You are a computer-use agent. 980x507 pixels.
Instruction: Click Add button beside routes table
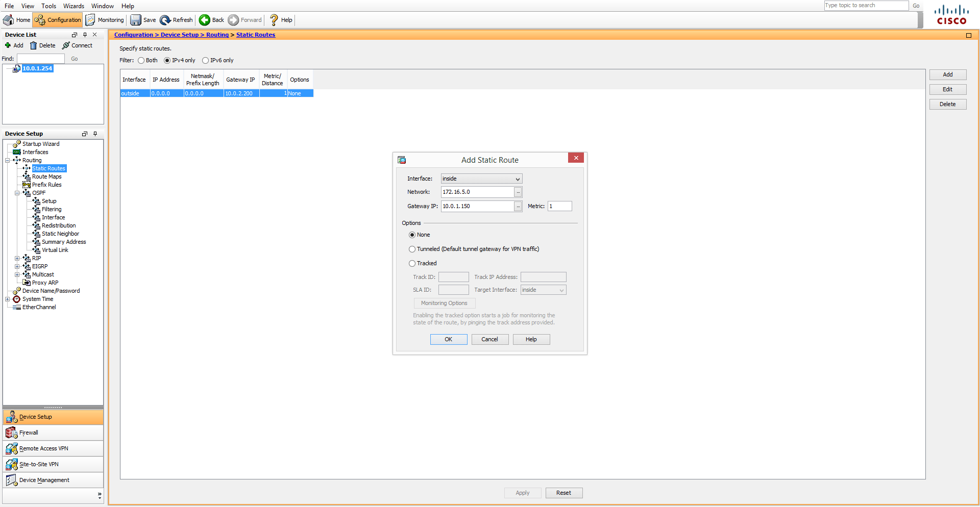click(x=948, y=74)
